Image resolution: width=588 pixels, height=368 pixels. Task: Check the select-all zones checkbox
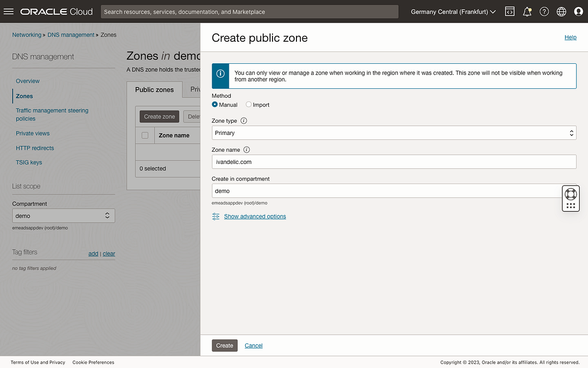click(145, 135)
